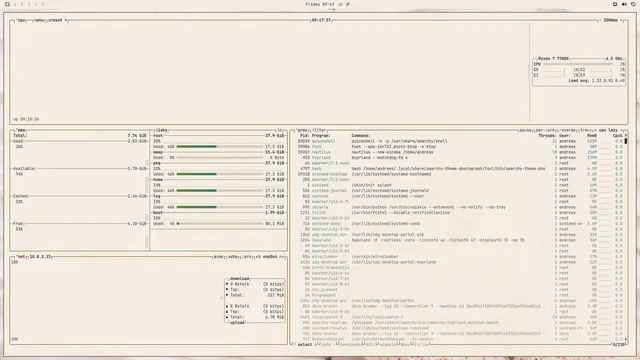Increase the 2000ms update interval
The width and height of the screenshot is (640, 360).
622,20
